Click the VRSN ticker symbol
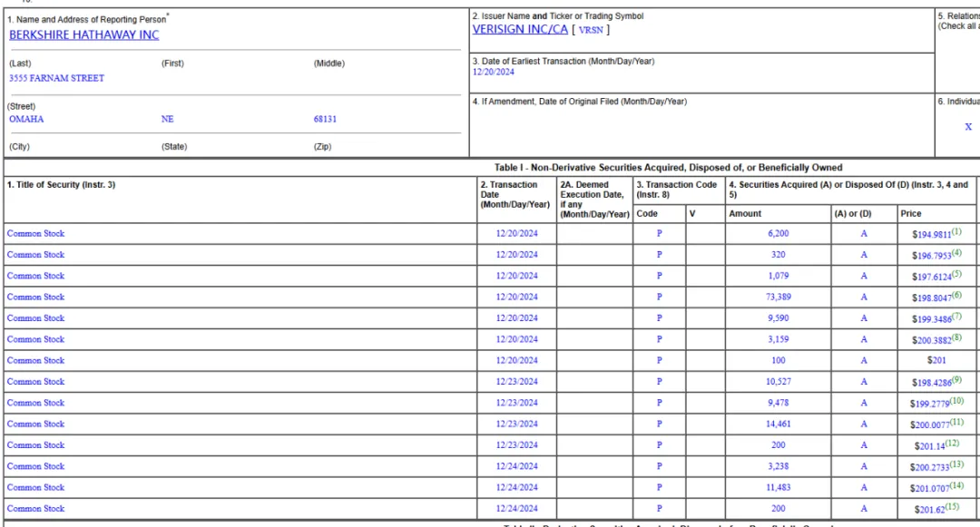 point(591,30)
